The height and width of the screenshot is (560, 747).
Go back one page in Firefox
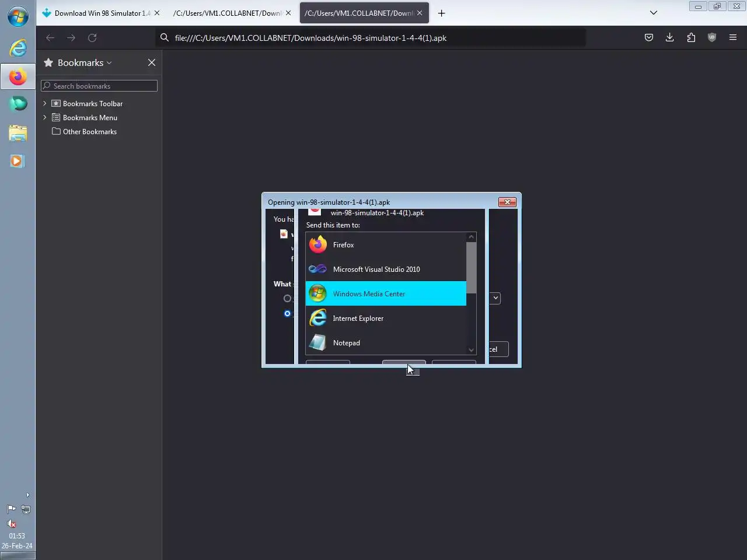pyautogui.click(x=50, y=38)
